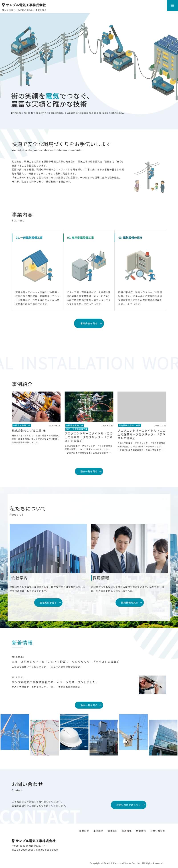Image resolution: width=178 pixels, height=868 pixels.
Task: Click the サンプル電気工事株式会社 header logo
Action: coord(24,5)
